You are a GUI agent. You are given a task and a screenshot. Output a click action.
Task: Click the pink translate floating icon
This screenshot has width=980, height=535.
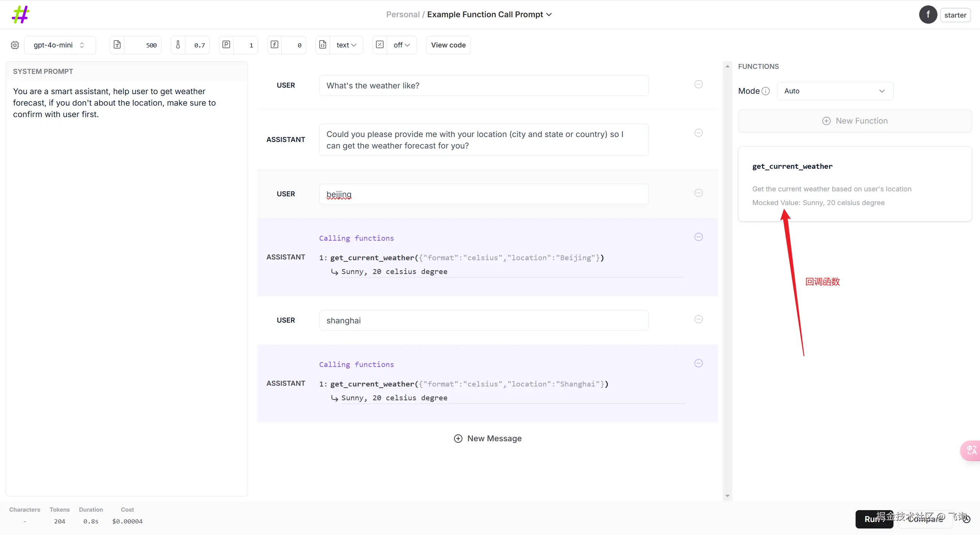tap(971, 450)
